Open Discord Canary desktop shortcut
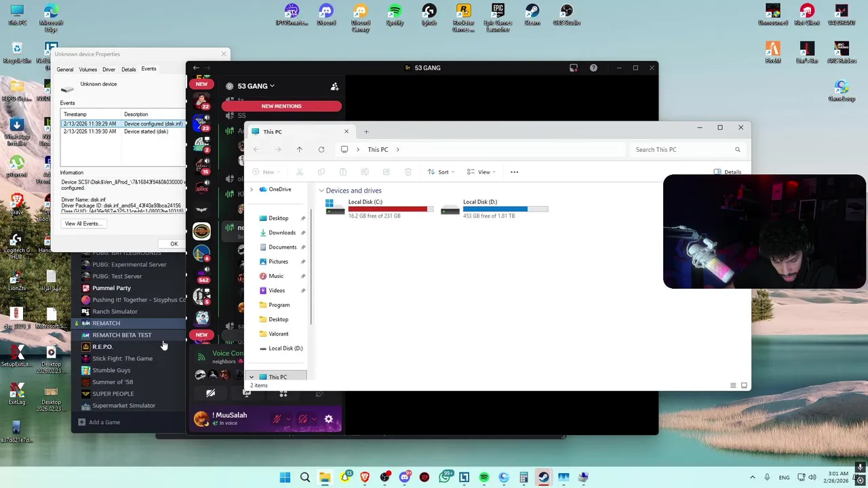Screen dimensions: 868x488 coord(360,18)
